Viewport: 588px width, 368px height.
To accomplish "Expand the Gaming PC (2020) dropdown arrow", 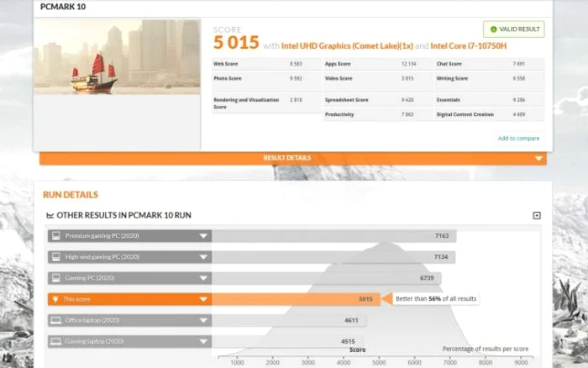I will click(203, 278).
